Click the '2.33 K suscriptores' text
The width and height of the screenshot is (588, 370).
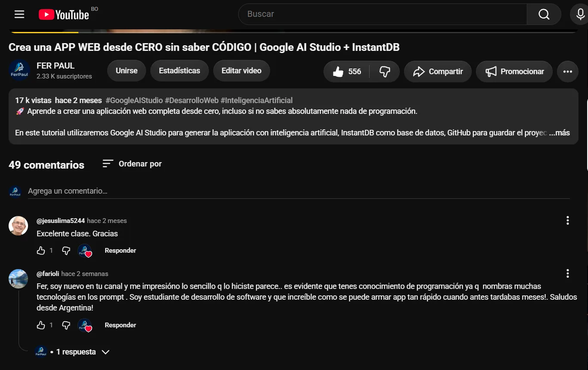click(64, 76)
